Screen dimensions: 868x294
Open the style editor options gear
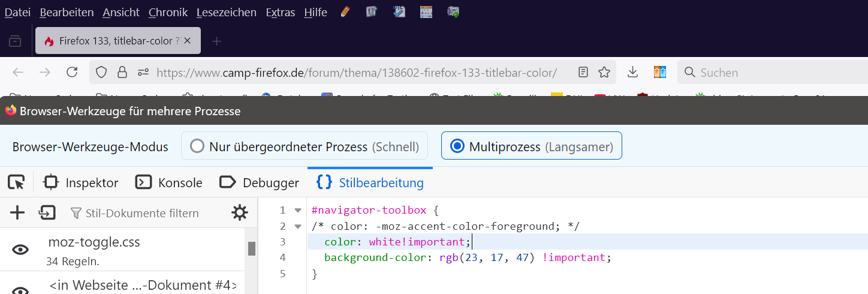click(240, 212)
